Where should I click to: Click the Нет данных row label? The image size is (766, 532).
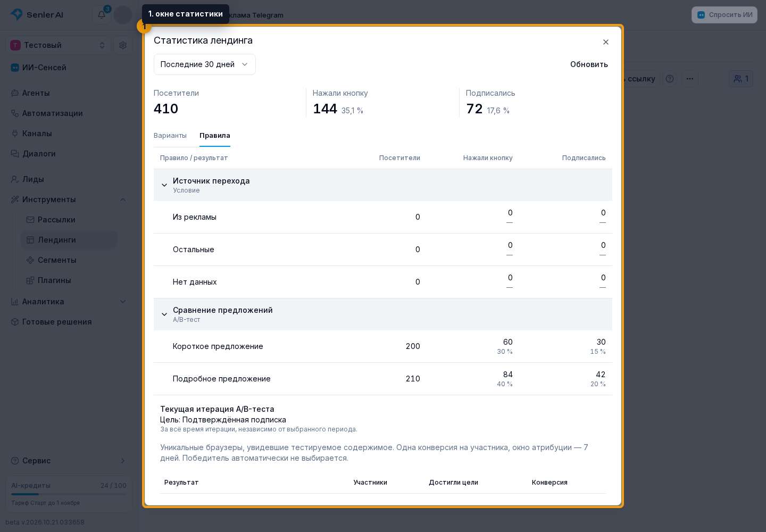pos(195,282)
